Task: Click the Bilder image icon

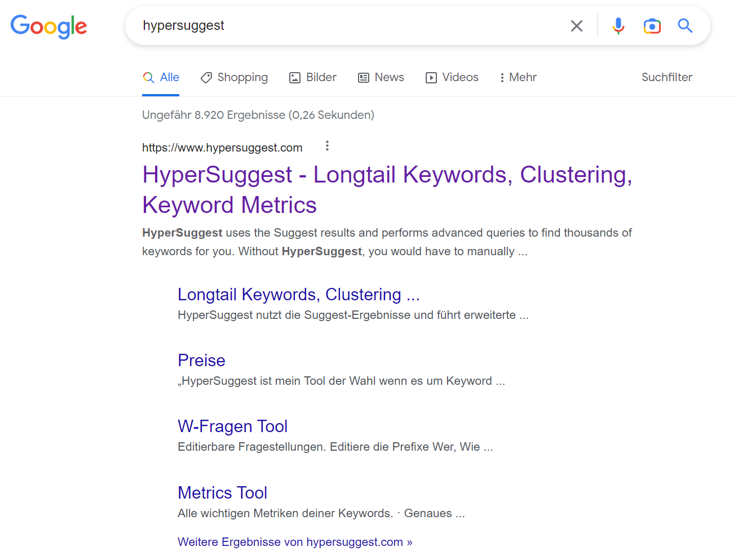Action: point(294,77)
